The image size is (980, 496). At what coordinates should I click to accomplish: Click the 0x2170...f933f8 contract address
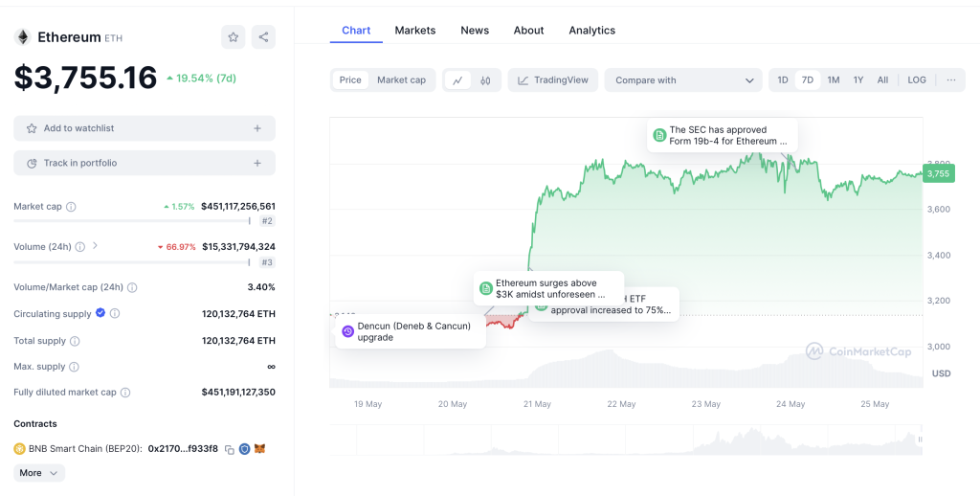click(183, 448)
